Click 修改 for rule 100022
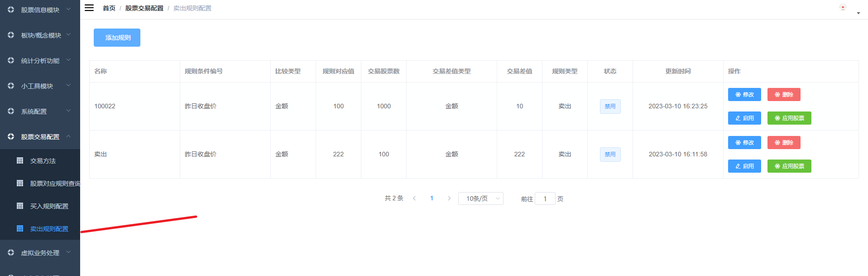 click(x=744, y=94)
